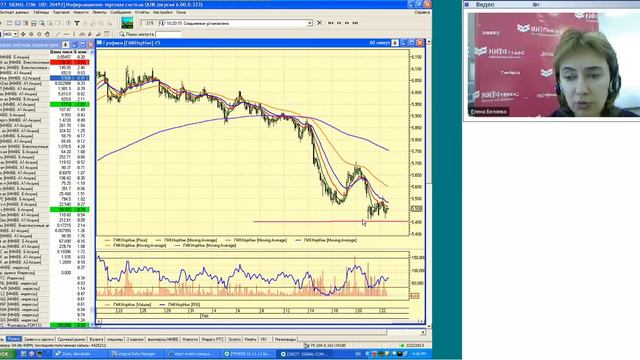Switch to the Нефть tab
Screen dimensions: 640x360
click(x=250, y=339)
